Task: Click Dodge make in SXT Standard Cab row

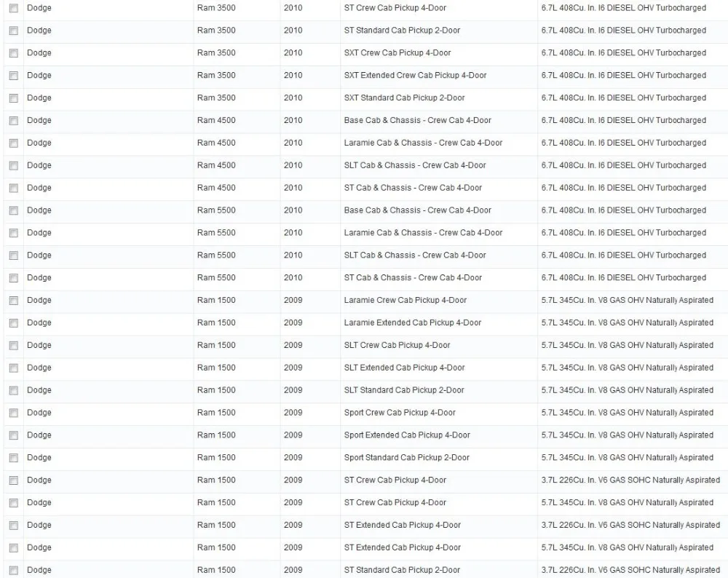Action: tap(39, 98)
